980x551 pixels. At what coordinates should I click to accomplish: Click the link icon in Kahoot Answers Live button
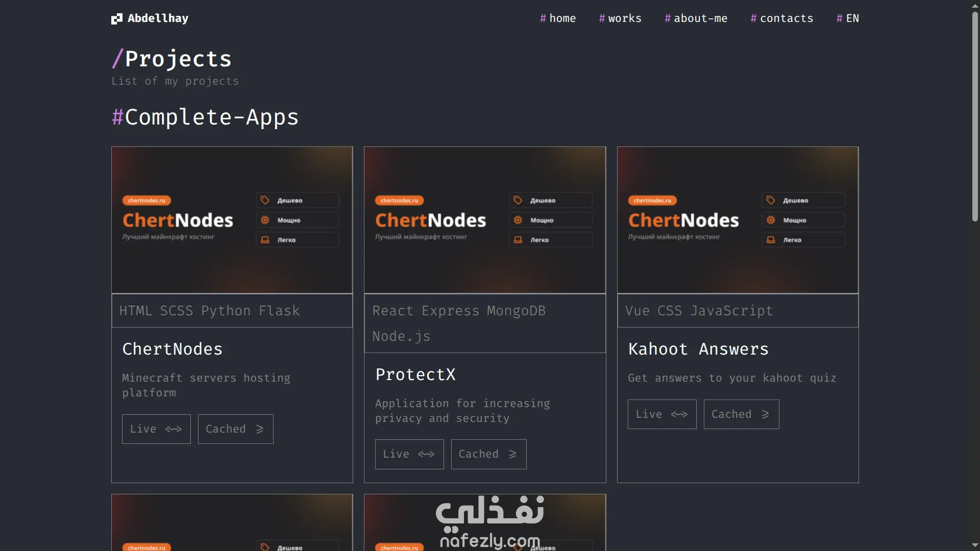click(x=679, y=414)
